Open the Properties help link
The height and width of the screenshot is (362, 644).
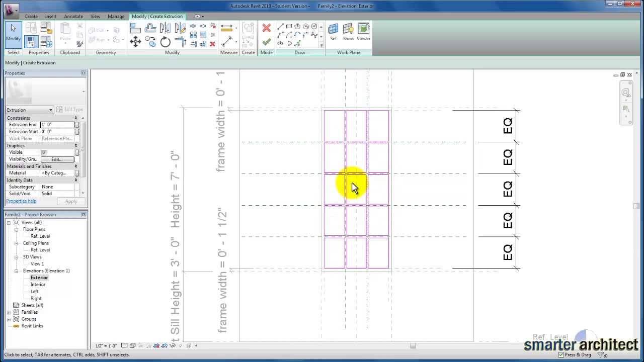coord(21,201)
